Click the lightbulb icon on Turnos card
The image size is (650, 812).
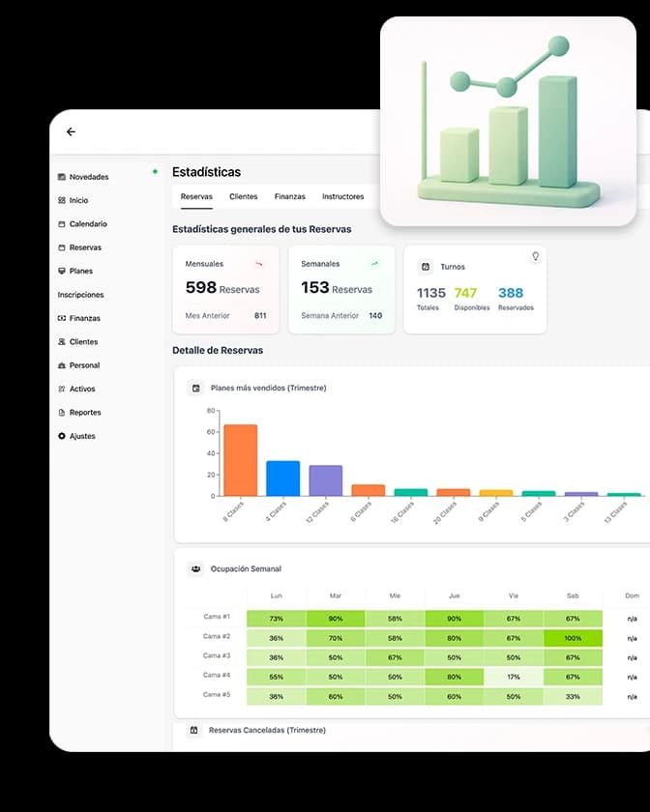(535, 256)
